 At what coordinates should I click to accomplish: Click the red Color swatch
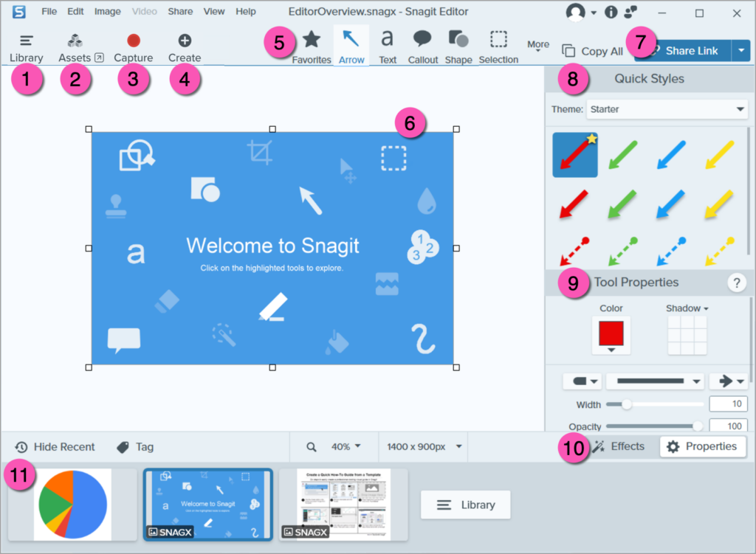pos(611,334)
